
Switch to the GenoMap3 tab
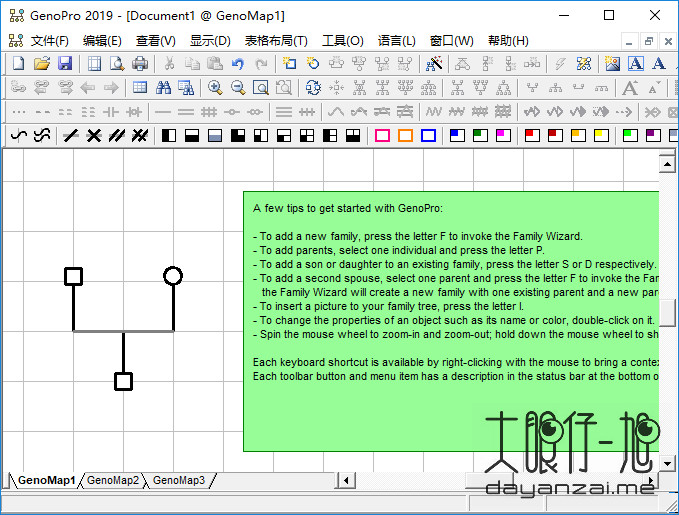coord(179,480)
